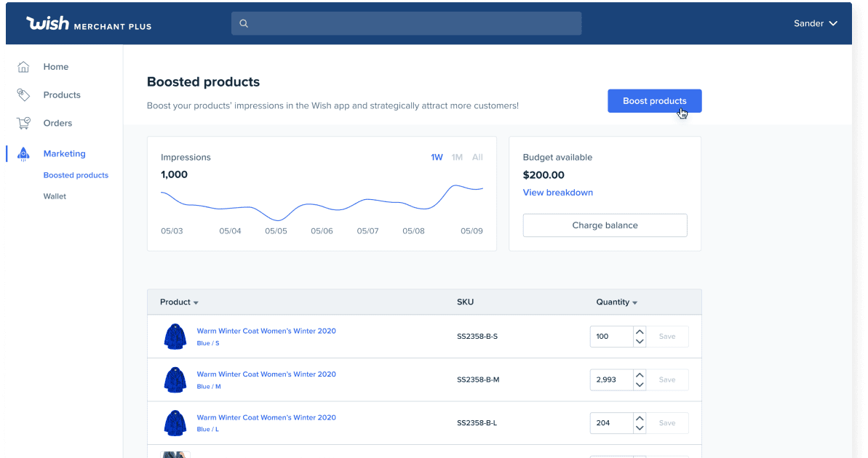Click the Boost products button
The height and width of the screenshot is (458, 868).
(654, 101)
